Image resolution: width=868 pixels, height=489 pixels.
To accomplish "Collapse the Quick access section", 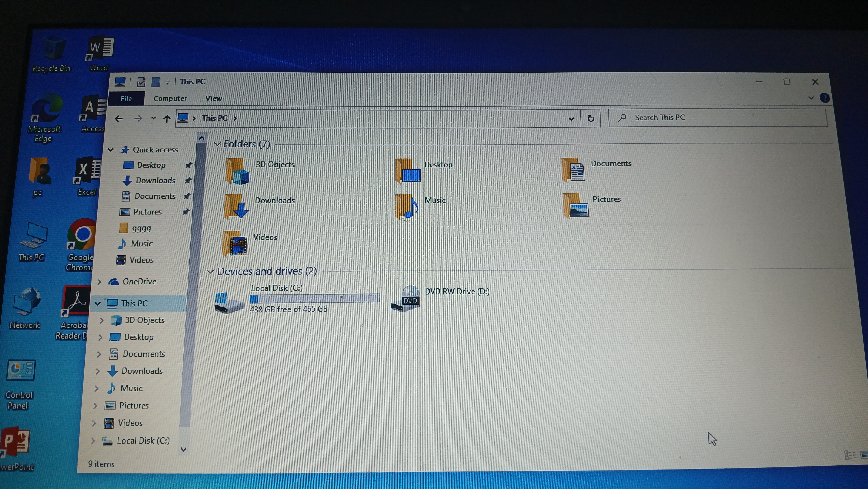I will 110,150.
